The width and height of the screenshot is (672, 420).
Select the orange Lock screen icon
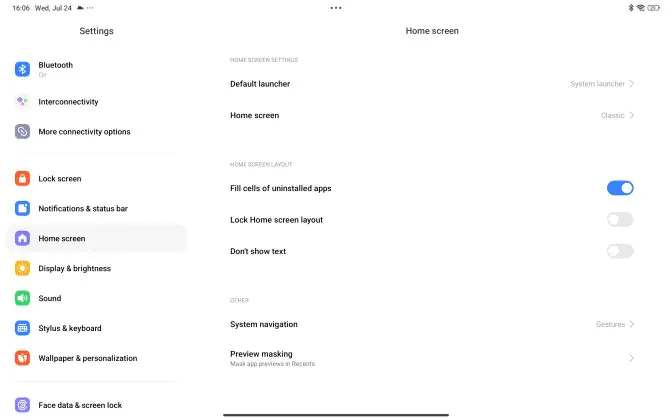(x=22, y=178)
